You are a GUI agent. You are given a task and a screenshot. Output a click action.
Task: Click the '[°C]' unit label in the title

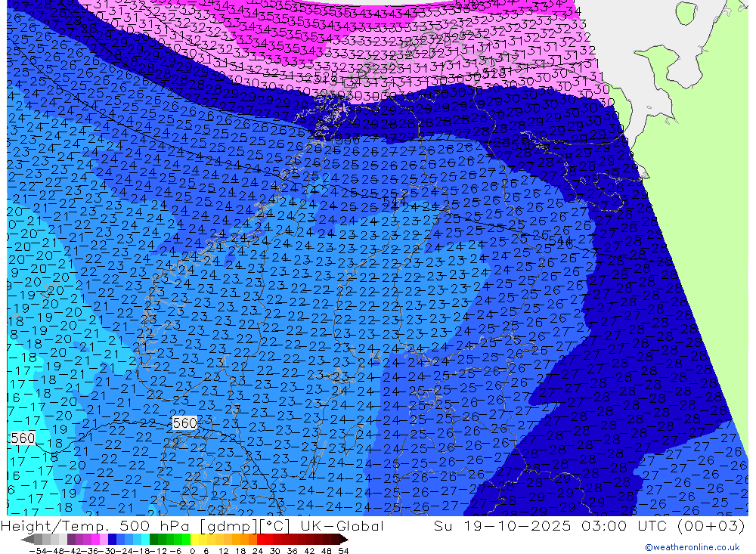click(x=275, y=525)
